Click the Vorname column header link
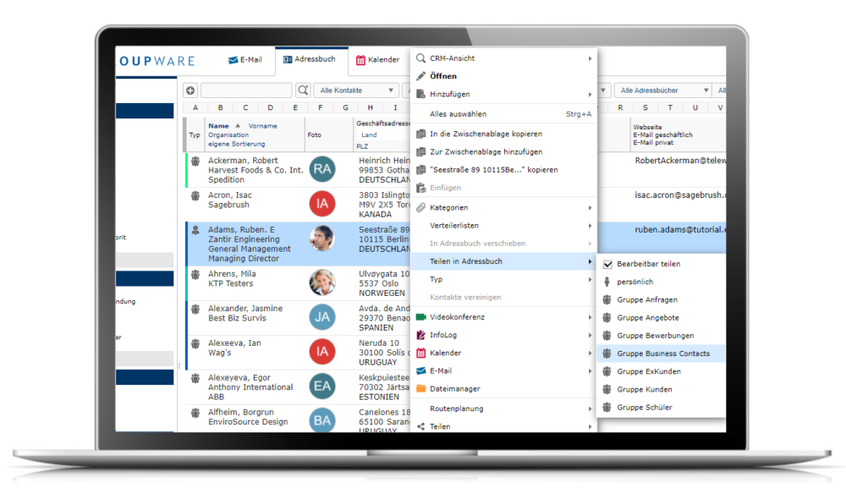Viewport: 846px width, 504px height. 262,126
